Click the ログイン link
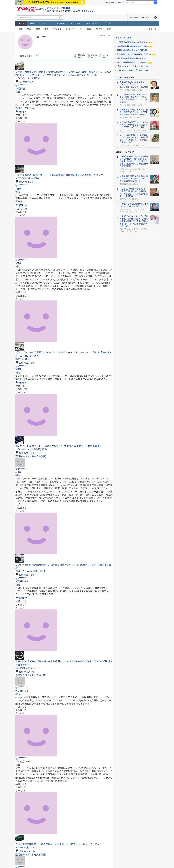This screenshot has height=868, width=174. 51,11
